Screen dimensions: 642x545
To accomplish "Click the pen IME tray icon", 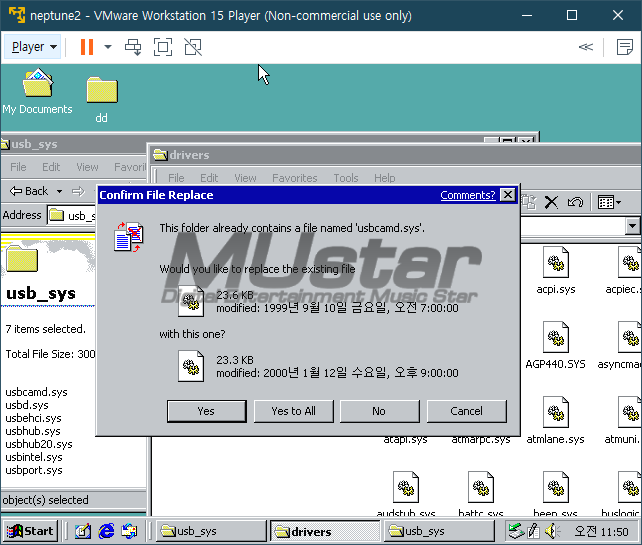I will 533,531.
